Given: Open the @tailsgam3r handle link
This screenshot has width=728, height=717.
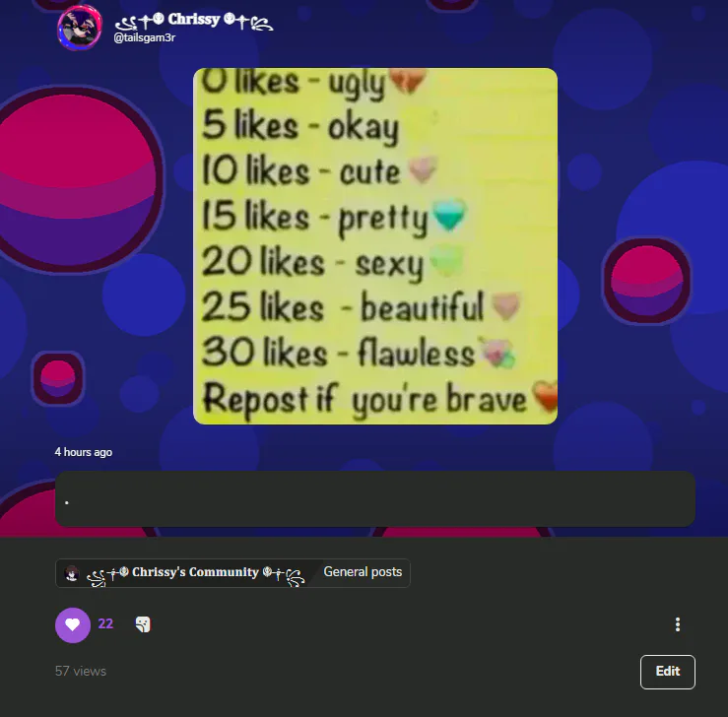Looking at the screenshot, I should (145, 38).
